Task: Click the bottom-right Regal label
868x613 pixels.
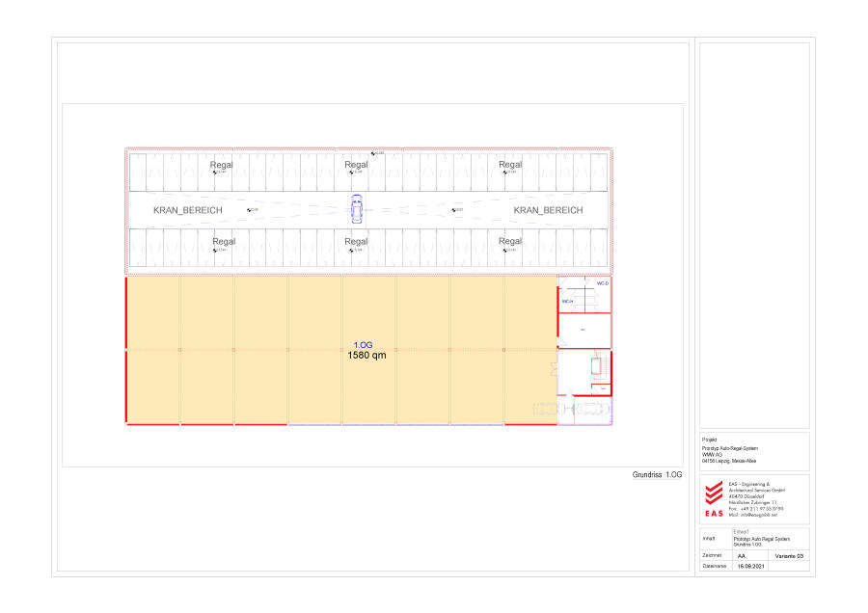Action: 510,241
